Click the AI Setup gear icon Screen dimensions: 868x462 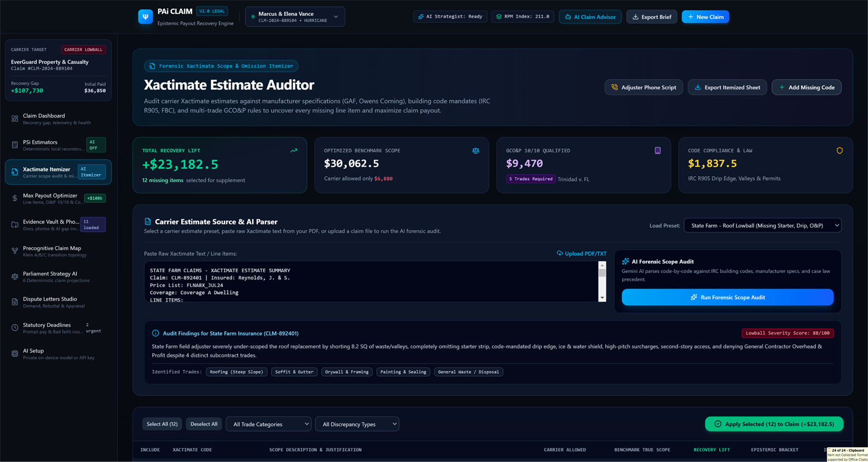(15, 354)
